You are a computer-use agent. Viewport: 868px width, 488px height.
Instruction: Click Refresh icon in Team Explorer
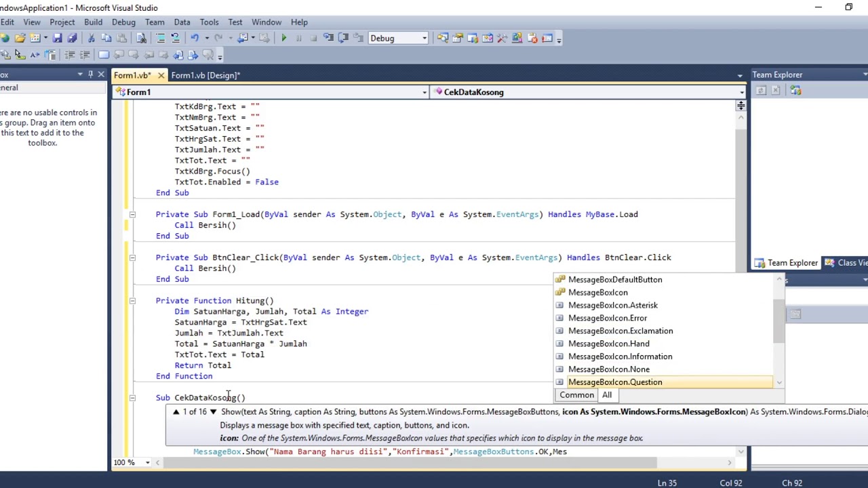point(761,91)
